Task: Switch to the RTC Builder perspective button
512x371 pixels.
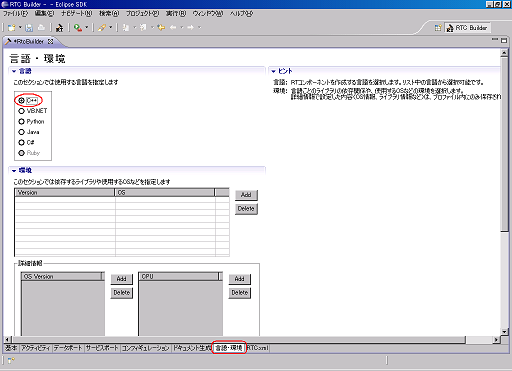Action: [x=467, y=28]
